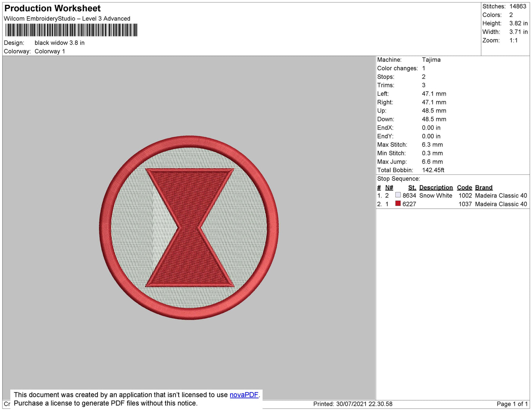This screenshot has height=411, width=532.
Task: Click the Stops value 2
Action: [424, 77]
